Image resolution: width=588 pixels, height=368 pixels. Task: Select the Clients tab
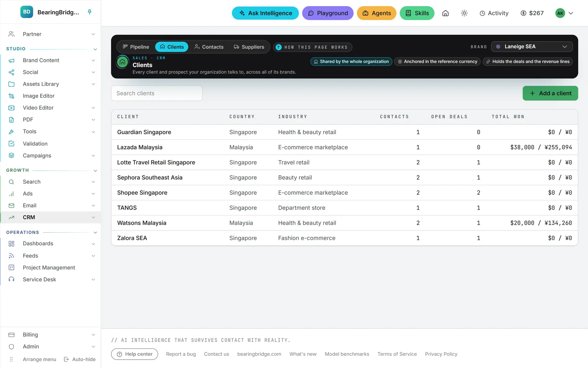coord(171,47)
